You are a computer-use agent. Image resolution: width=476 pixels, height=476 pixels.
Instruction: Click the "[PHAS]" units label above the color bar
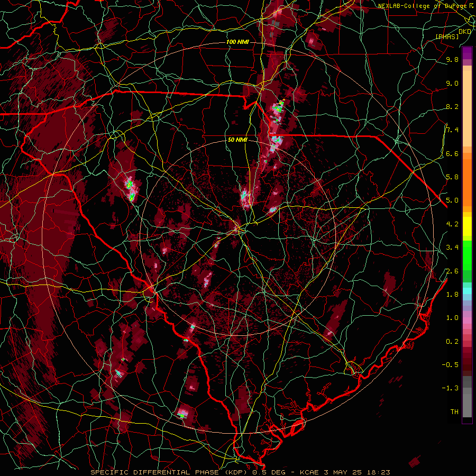[x=447, y=36]
